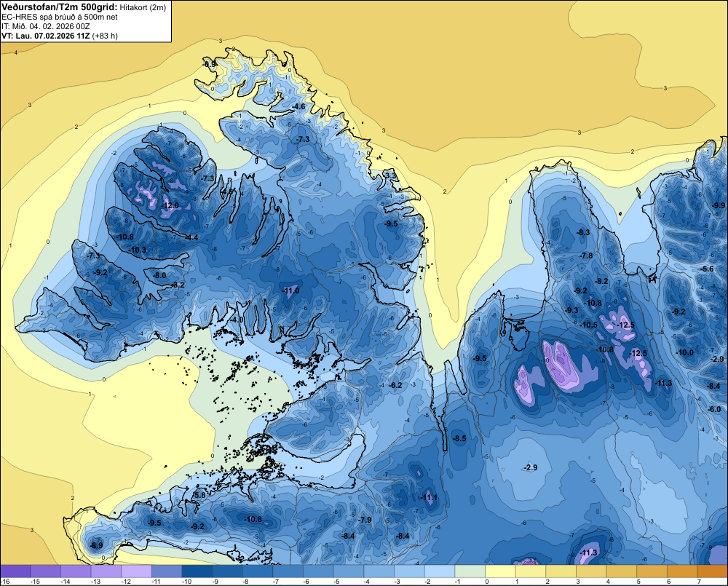728x586 pixels.
Task: Click the -10.5 temperature label
Action: point(589,325)
